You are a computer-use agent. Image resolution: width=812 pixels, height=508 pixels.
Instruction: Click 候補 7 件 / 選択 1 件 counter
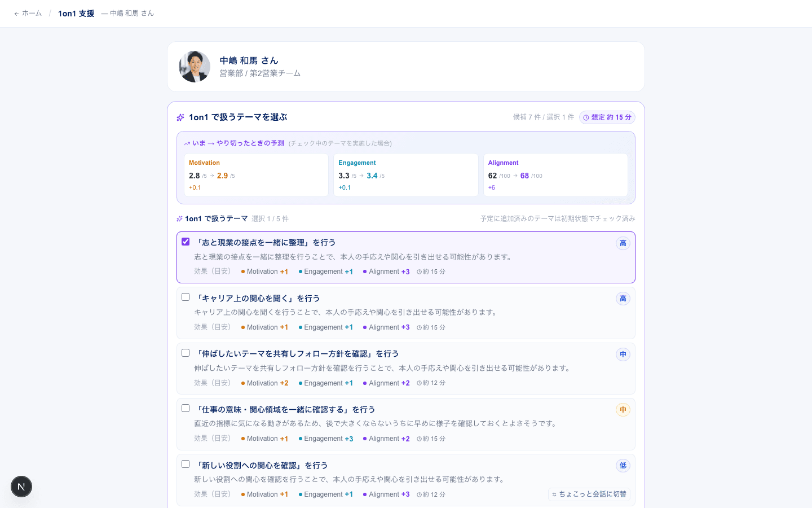(544, 117)
